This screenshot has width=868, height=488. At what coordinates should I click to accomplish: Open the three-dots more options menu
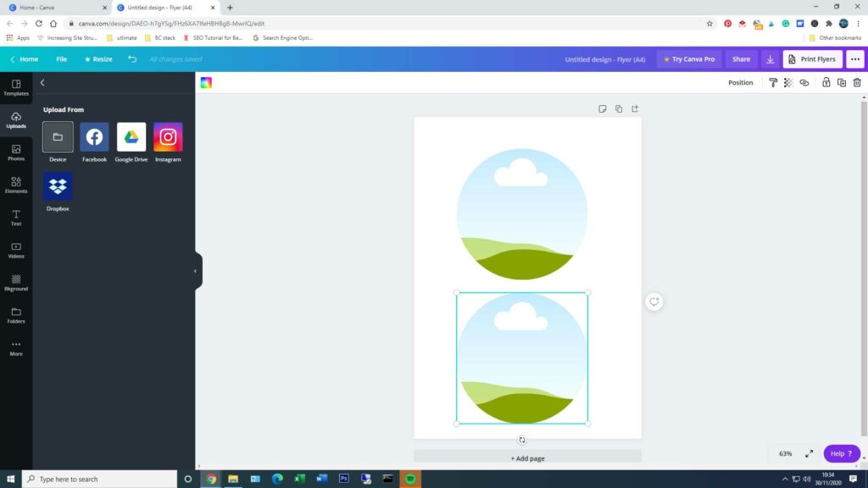point(855,59)
